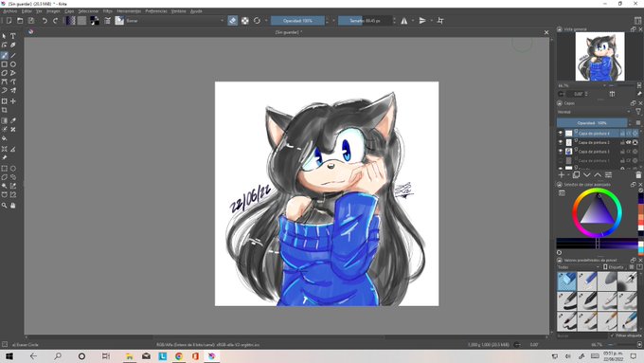Open the foreground/background color selector
The image size is (644, 363).
[x=95, y=21]
